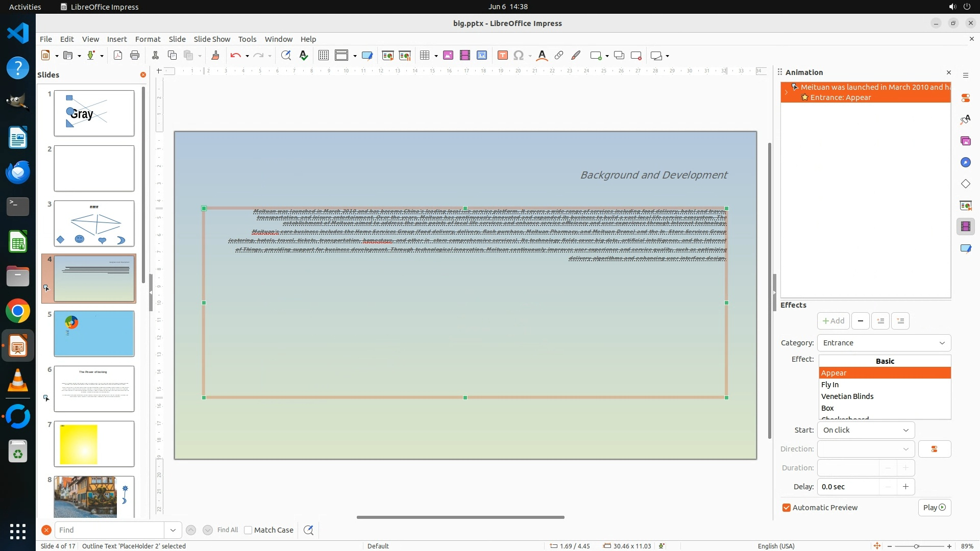The image size is (980, 551).
Task: Click Clone Formatting paintbrush icon
Action: pyautogui.click(x=215, y=56)
